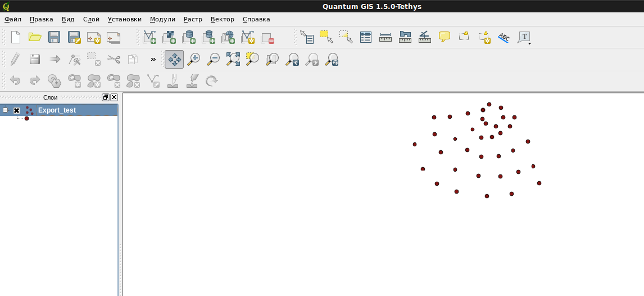This screenshot has width=644, height=296.
Task: Open attribute table icon
Action: (365, 37)
